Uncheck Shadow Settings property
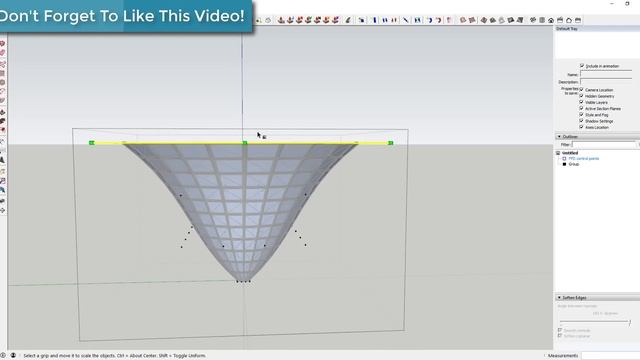 (581, 121)
